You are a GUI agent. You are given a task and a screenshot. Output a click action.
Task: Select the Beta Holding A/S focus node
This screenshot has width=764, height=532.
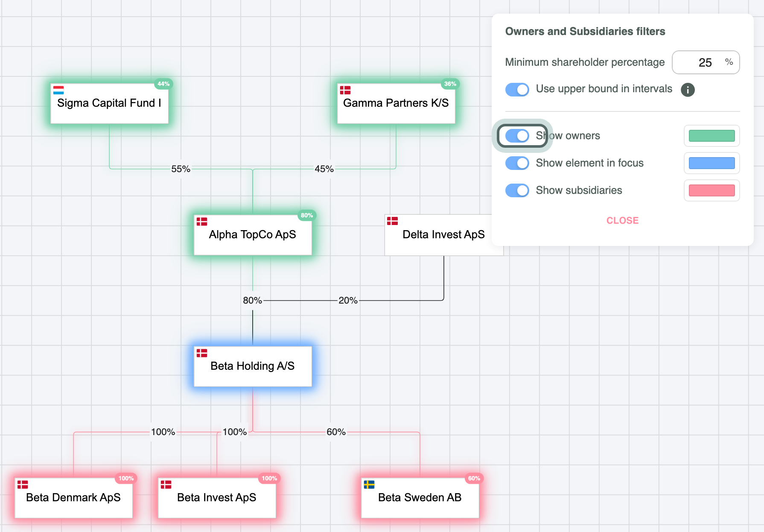pos(253,366)
